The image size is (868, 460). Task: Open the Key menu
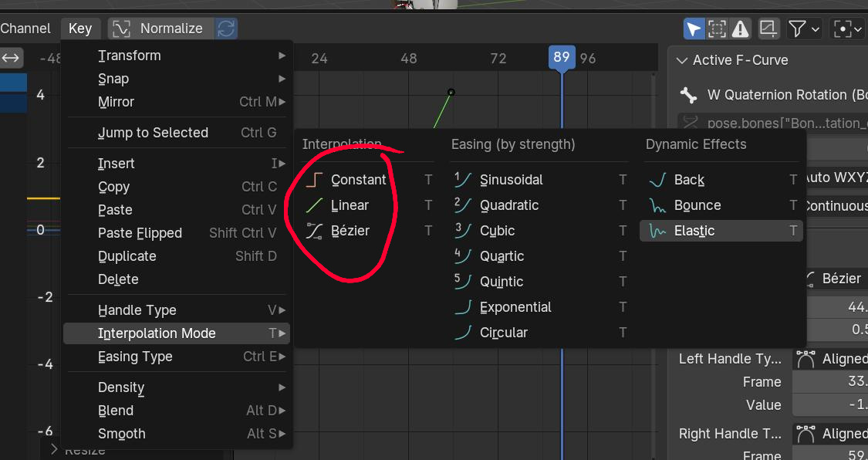click(x=80, y=29)
